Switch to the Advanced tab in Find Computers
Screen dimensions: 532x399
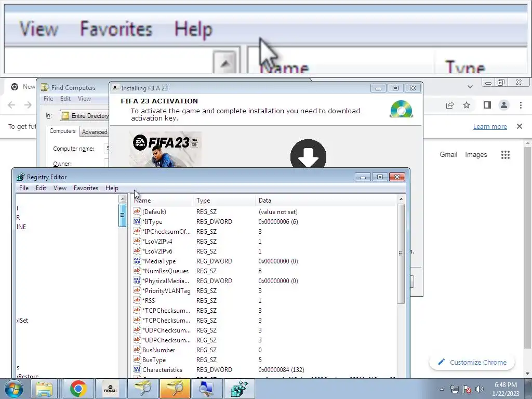tap(95, 132)
